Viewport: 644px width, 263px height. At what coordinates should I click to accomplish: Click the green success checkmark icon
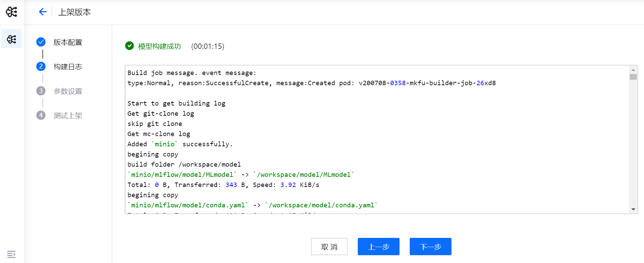[129, 45]
